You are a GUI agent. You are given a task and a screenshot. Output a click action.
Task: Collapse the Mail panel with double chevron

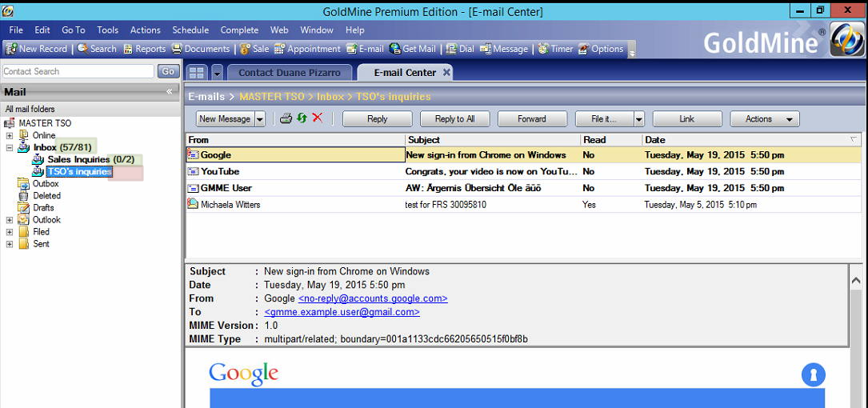[169, 92]
